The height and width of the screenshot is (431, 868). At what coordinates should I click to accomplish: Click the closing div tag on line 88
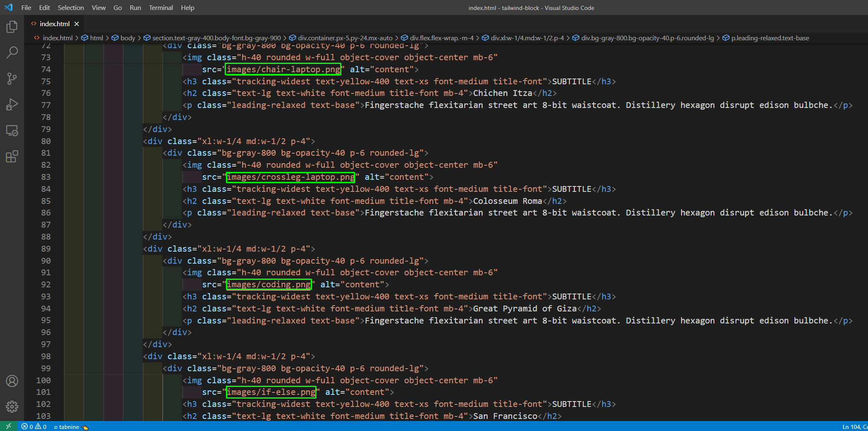(157, 237)
